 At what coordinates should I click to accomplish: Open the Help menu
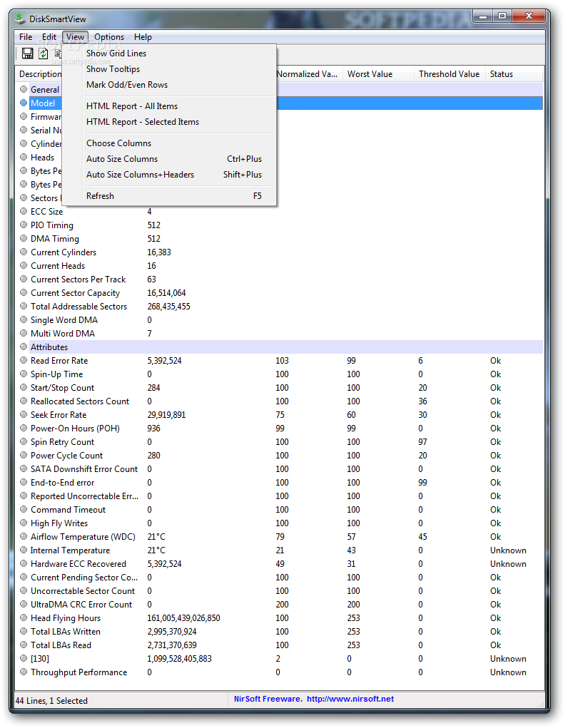coord(143,37)
